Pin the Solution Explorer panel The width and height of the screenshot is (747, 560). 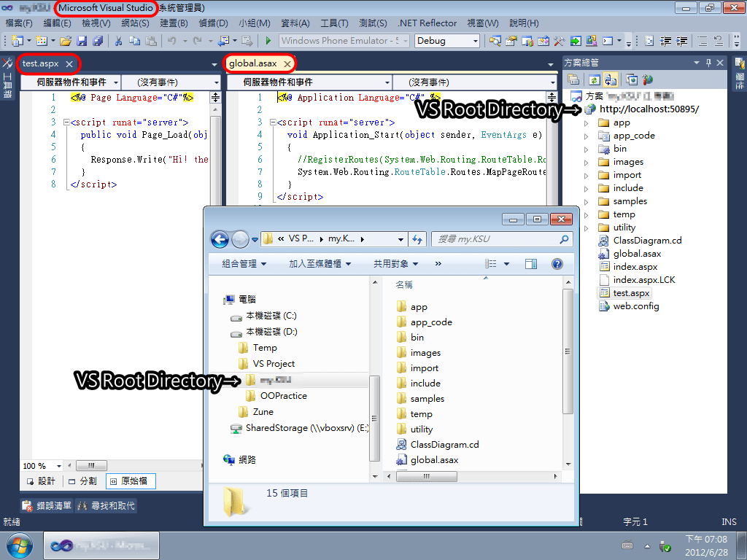[x=708, y=63]
